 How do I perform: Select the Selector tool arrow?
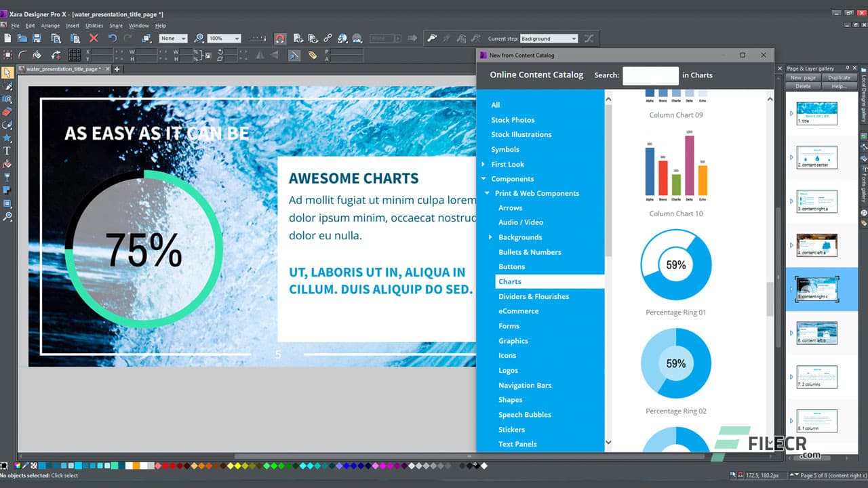[x=8, y=73]
